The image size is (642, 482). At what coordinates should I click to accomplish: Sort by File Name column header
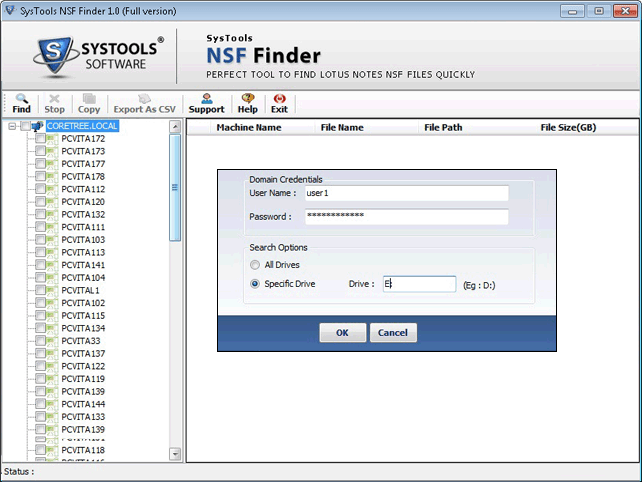point(342,128)
